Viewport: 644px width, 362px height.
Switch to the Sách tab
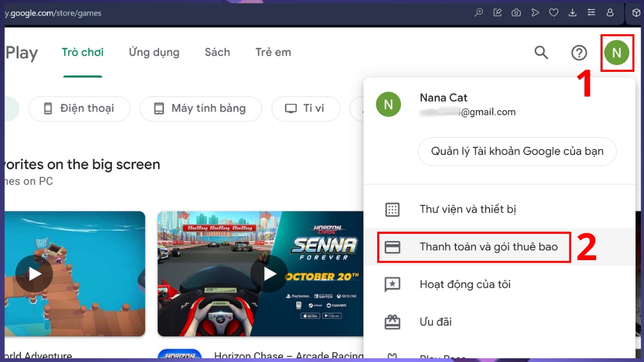217,53
